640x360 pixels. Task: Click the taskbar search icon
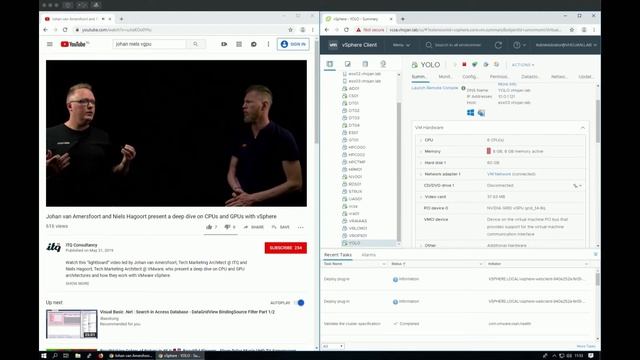click(x=55, y=356)
